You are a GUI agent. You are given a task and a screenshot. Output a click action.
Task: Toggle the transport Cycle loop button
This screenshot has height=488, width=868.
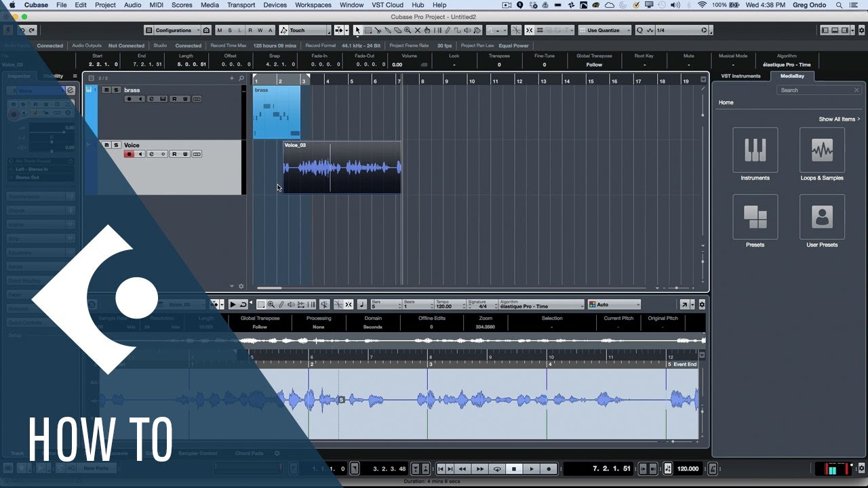click(497, 468)
